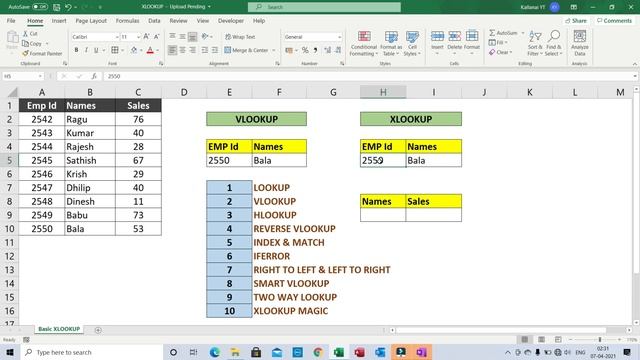Image resolution: width=640 pixels, height=360 pixels.
Task: Click the Save icon in title bar
Action: tap(57, 7)
